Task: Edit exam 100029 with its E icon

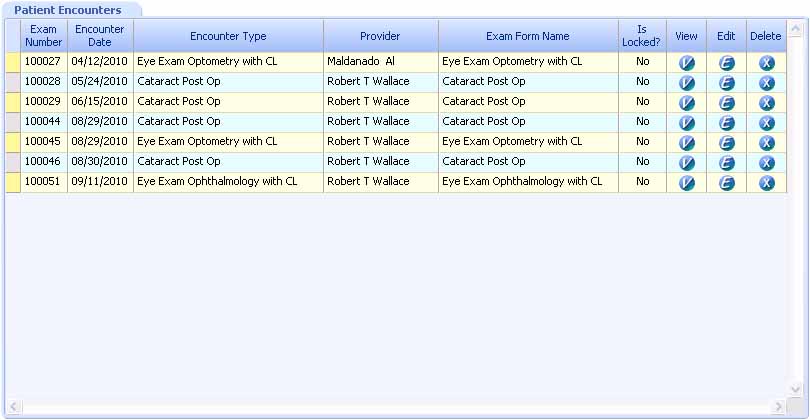Action: (x=726, y=103)
